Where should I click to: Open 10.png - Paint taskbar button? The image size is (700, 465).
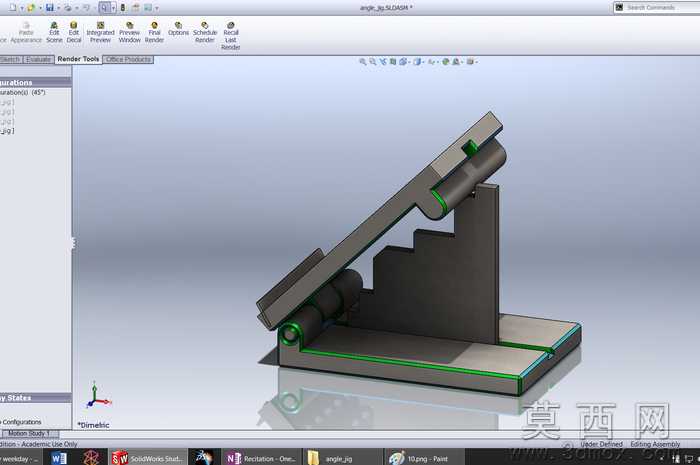pyautogui.click(x=424, y=458)
